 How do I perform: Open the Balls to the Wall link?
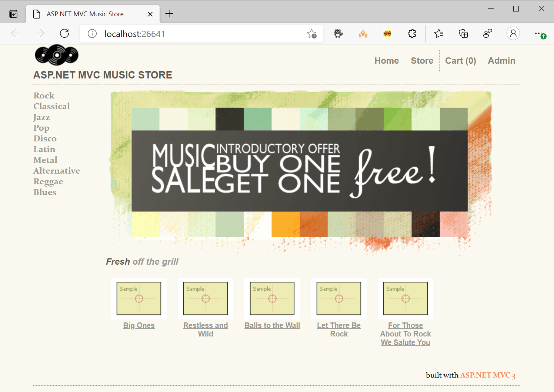coord(272,325)
